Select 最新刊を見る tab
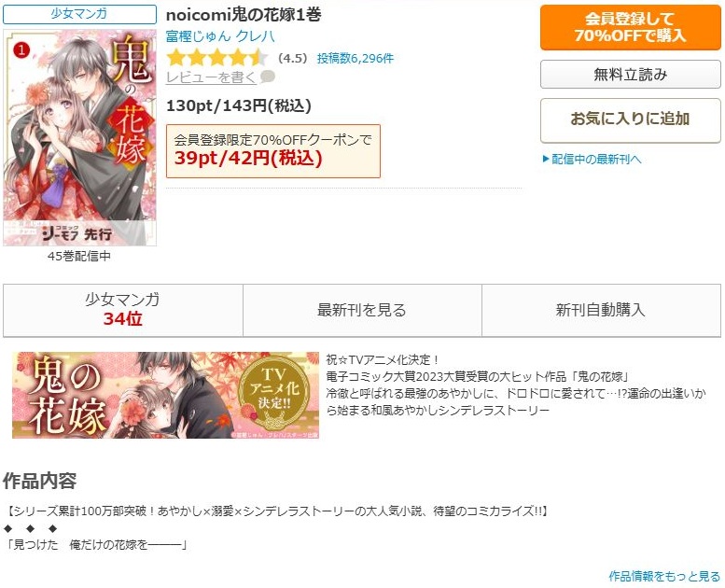This screenshot has width=725, height=588. pos(362,310)
